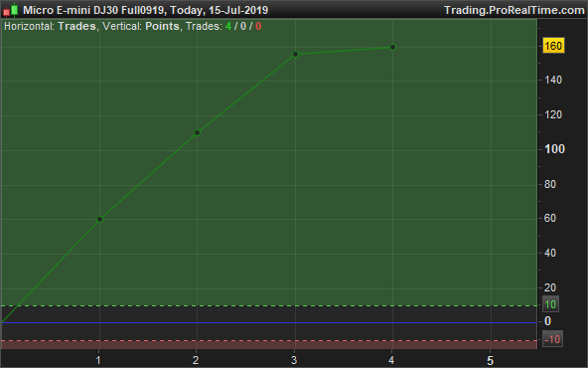
Task: Select the Vertical: Points setting
Action: coord(141,26)
